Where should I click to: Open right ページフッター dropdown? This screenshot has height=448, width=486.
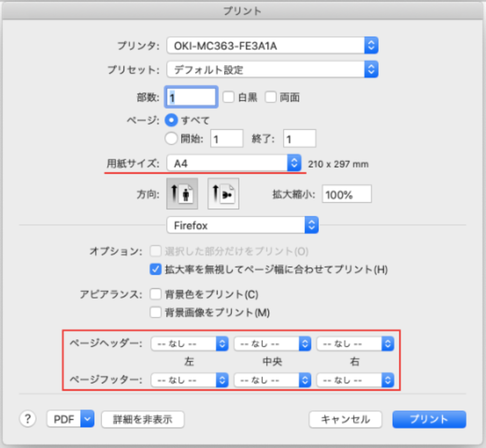(x=355, y=380)
